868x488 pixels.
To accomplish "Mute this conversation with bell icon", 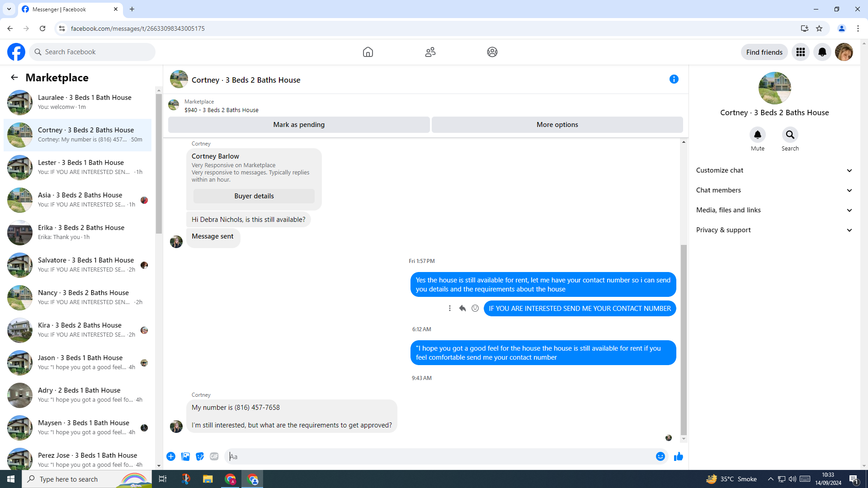I will point(757,135).
